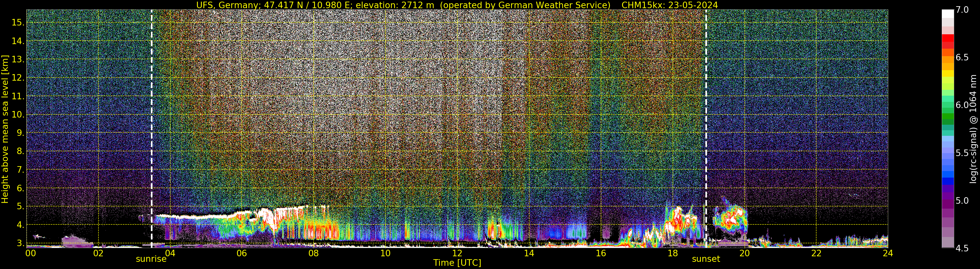Click the blue band of the color scale
The height and width of the screenshot is (269, 980).
pos(948,181)
